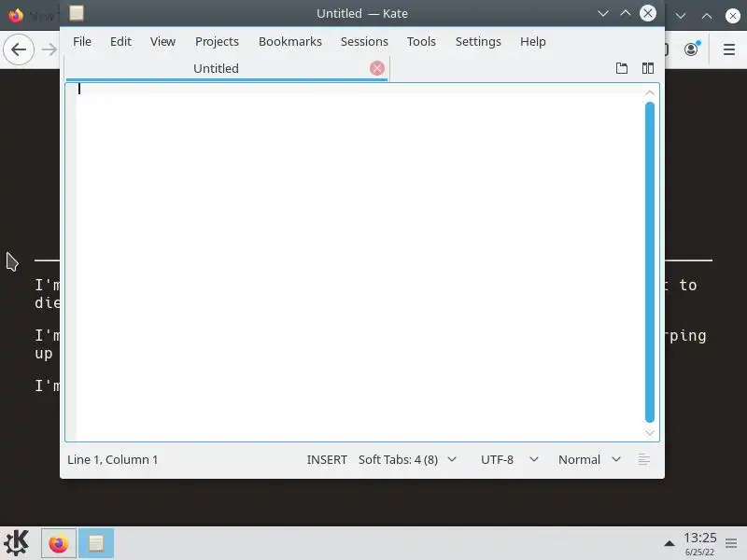Open the KDE application launcher
The image size is (747, 560).
[x=17, y=543]
